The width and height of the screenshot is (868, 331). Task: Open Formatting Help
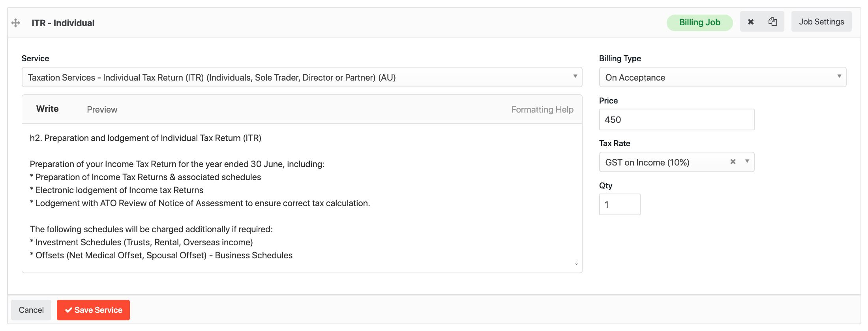(x=542, y=109)
